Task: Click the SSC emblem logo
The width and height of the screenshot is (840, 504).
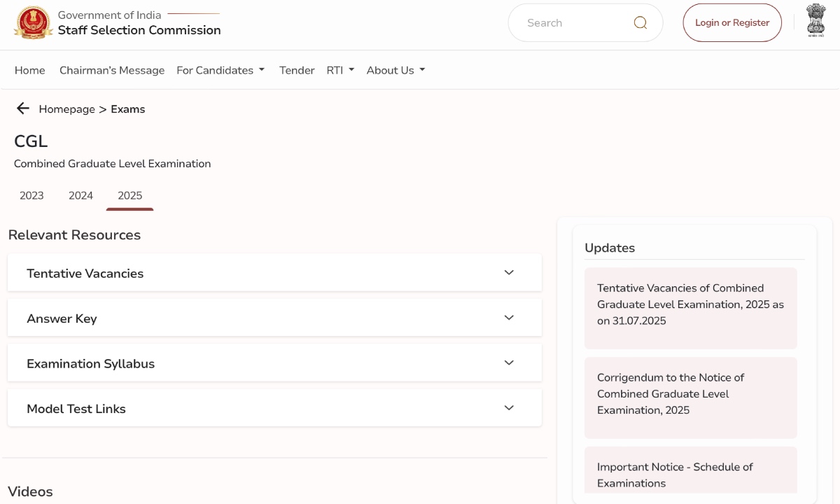Action: 33,22
